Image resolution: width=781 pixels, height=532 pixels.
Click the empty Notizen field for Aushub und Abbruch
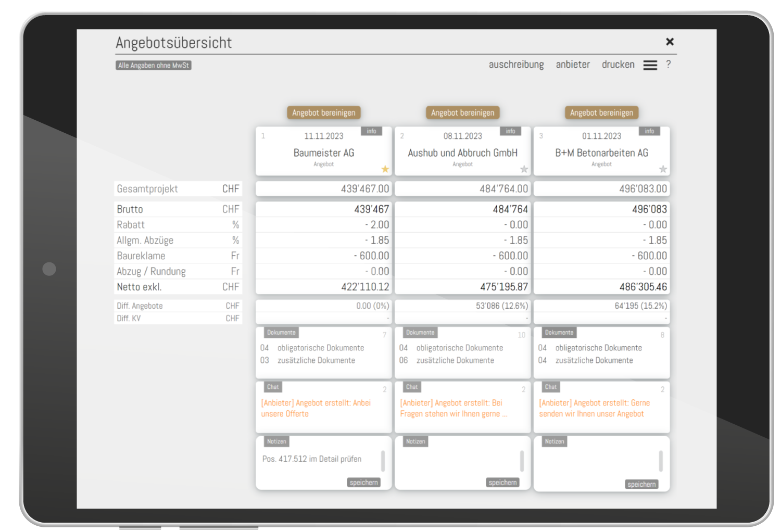(x=456, y=461)
